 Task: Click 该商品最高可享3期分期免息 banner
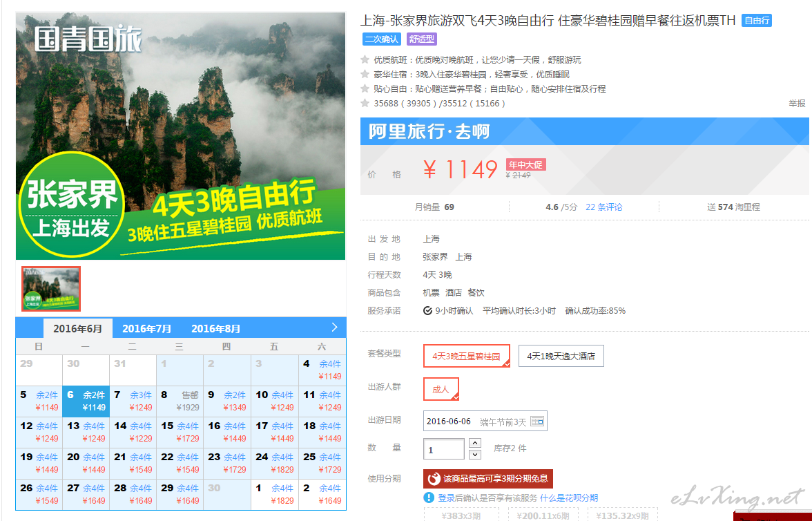[x=487, y=478]
